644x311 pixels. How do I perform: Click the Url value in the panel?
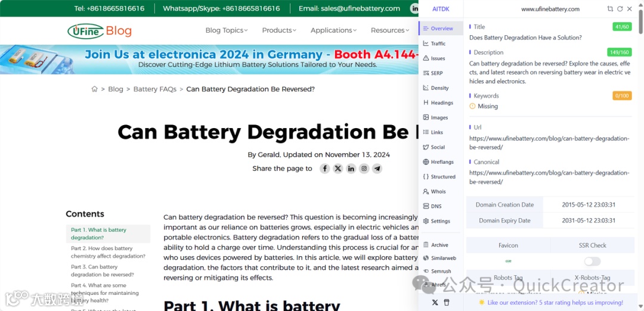(x=549, y=142)
